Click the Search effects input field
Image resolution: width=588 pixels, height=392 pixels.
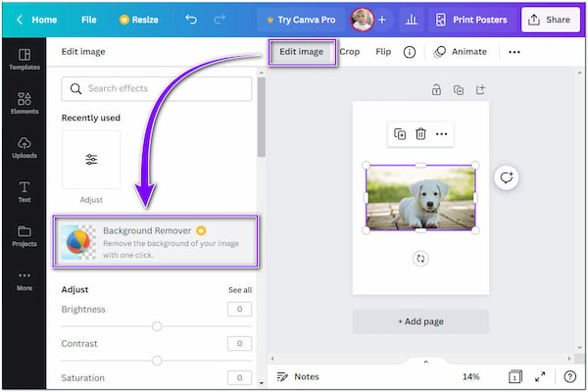point(157,89)
